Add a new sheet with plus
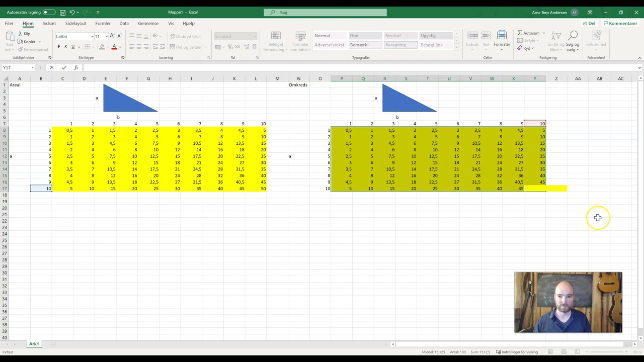Image resolution: width=644 pixels, height=362 pixels. (x=53, y=344)
